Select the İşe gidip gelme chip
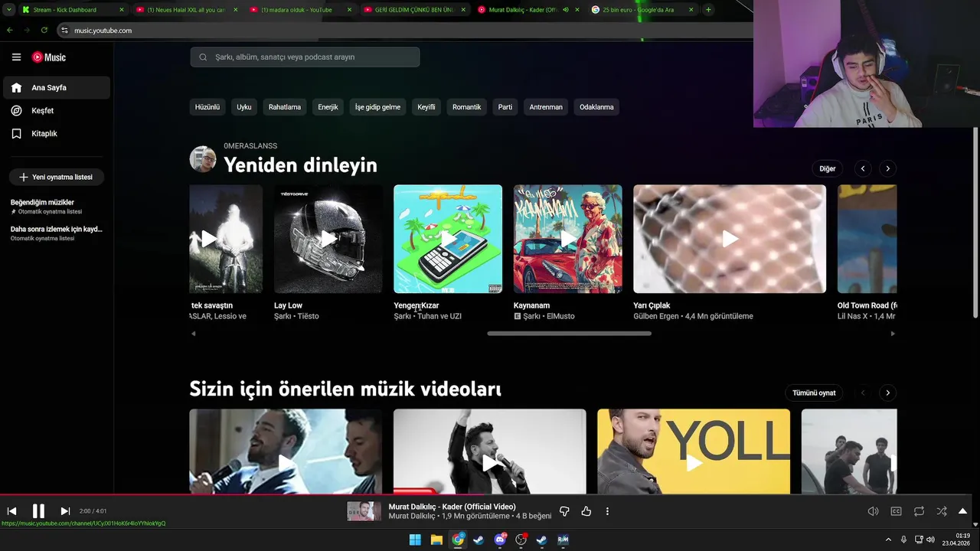This screenshot has height=551, width=980. (x=377, y=107)
